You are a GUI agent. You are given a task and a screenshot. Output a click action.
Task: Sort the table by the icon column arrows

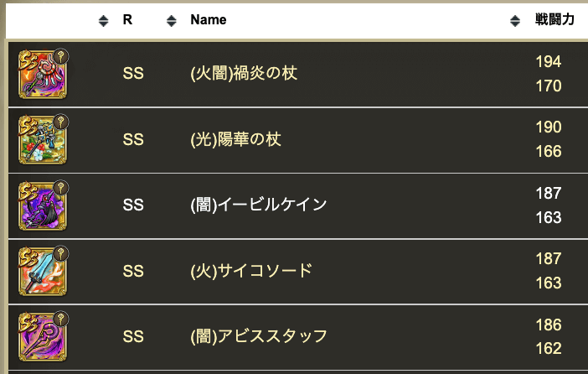[104, 21]
